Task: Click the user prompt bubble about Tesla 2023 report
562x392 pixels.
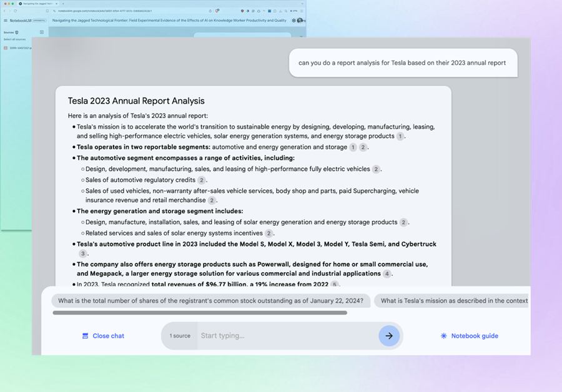Action: [x=403, y=62]
